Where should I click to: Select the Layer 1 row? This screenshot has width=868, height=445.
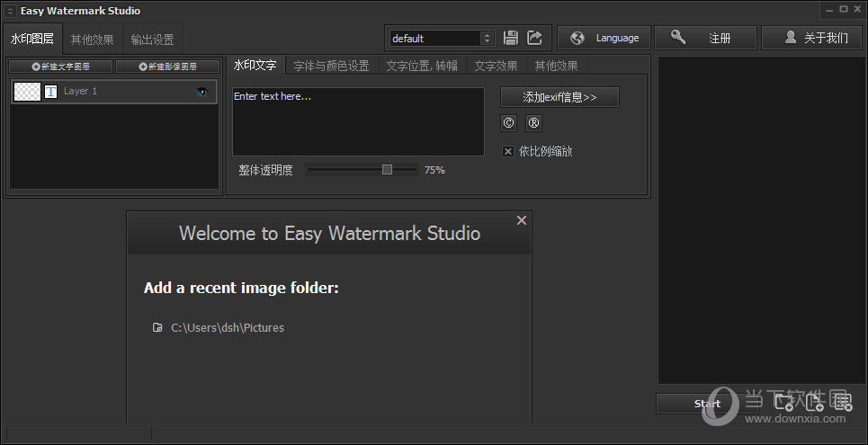(x=114, y=92)
